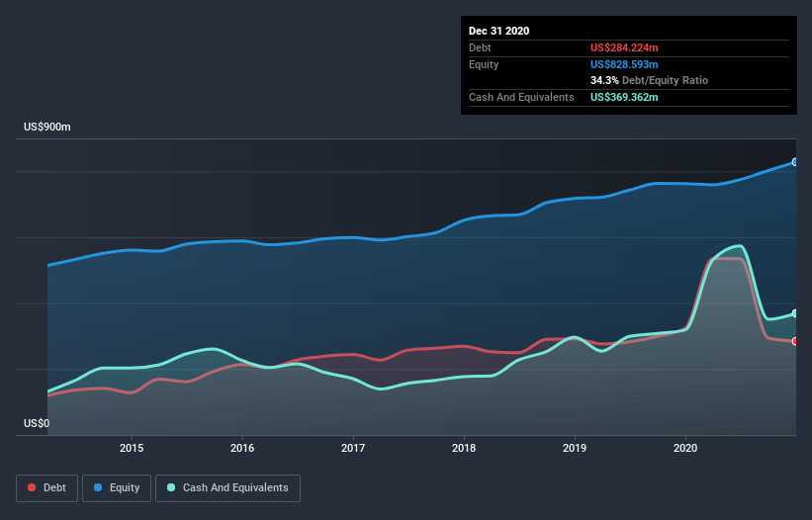The height and width of the screenshot is (520, 812).
Task: Select the 2017 x-axis label
Action: click(x=353, y=448)
